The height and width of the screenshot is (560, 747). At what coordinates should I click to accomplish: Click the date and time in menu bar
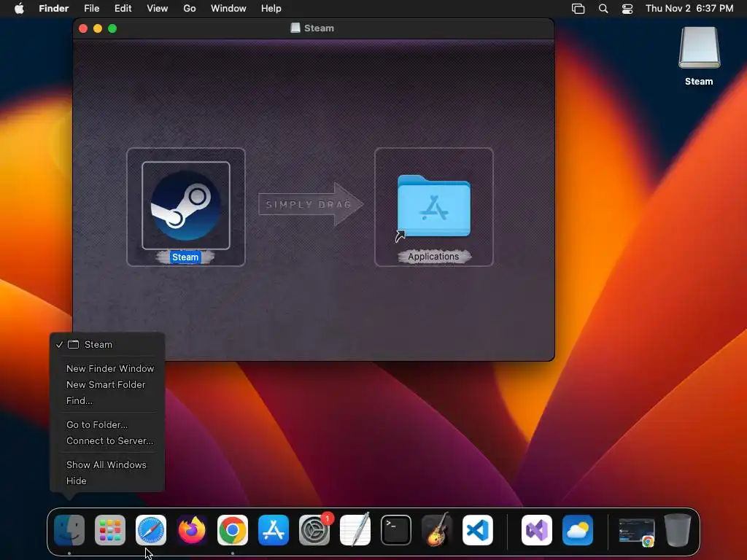[x=689, y=9]
